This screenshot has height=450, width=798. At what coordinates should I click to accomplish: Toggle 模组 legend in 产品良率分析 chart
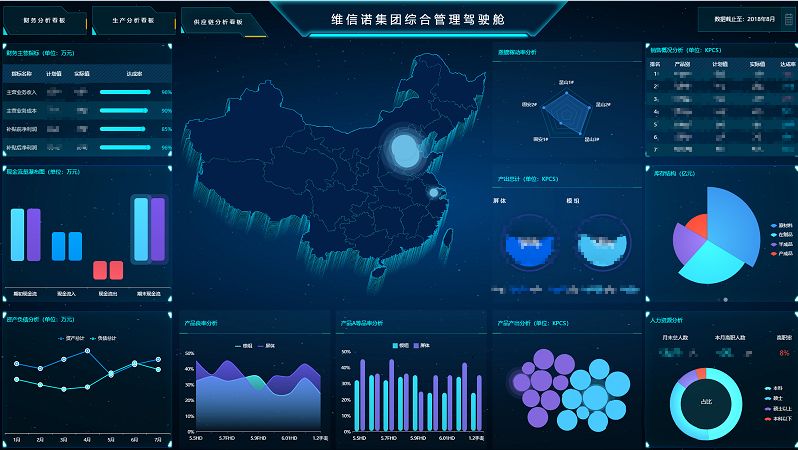click(244, 346)
